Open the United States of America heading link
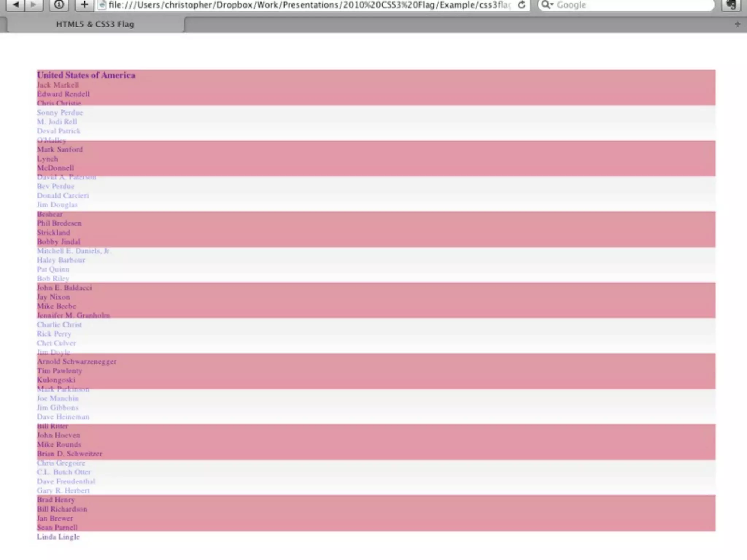 [x=86, y=75]
